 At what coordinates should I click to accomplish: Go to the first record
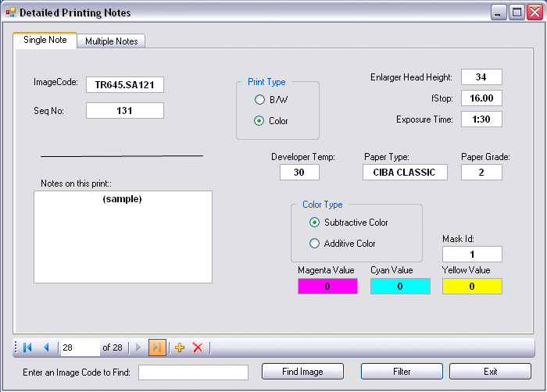pyautogui.click(x=27, y=347)
